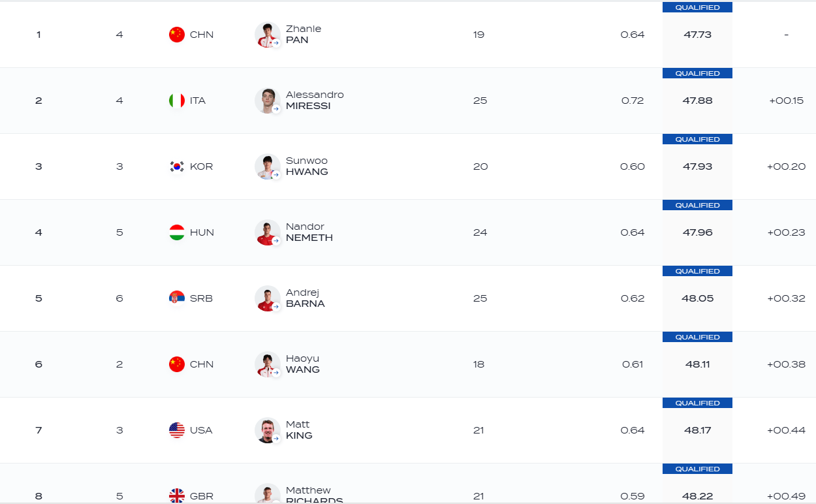The height and width of the screenshot is (504, 816).
Task: Open Sunwoo HWANG athlete name link
Action: point(307,166)
